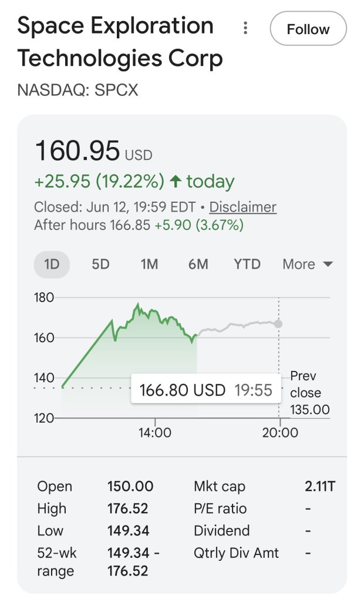The height and width of the screenshot is (602, 364).
Task: Switch chart to the 1M range
Action: tap(149, 264)
